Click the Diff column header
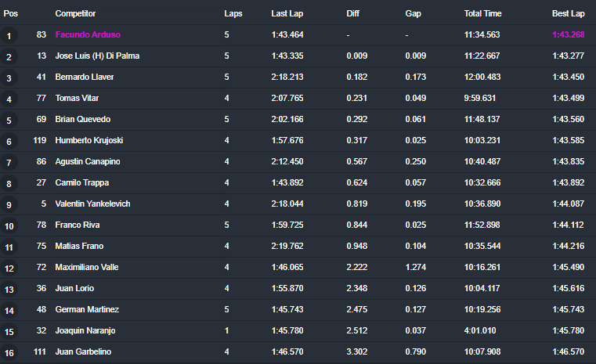Viewport: 596px width, 364px height. point(352,13)
